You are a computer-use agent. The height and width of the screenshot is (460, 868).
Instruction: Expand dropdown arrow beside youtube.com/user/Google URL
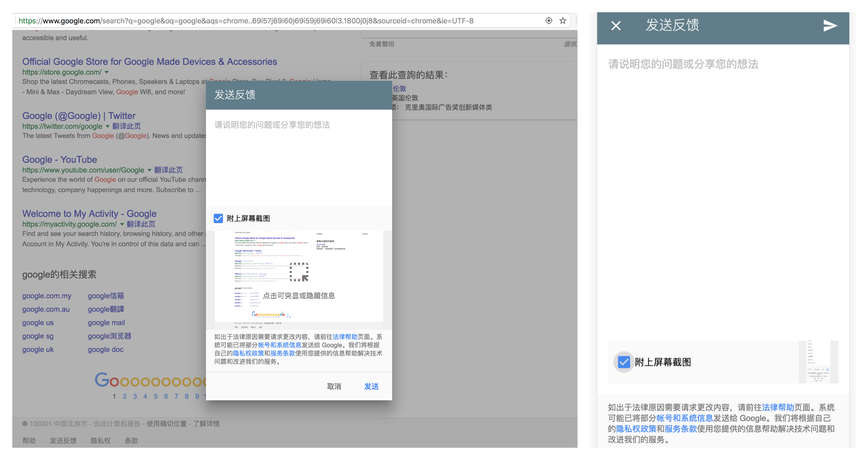pos(149,170)
